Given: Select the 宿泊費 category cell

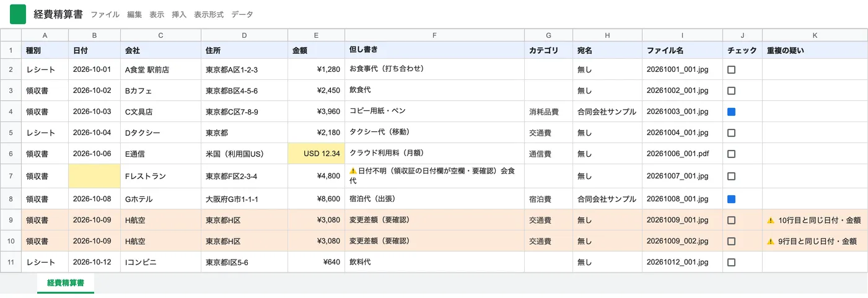Looking at the screenshot, I should [548, 199].
